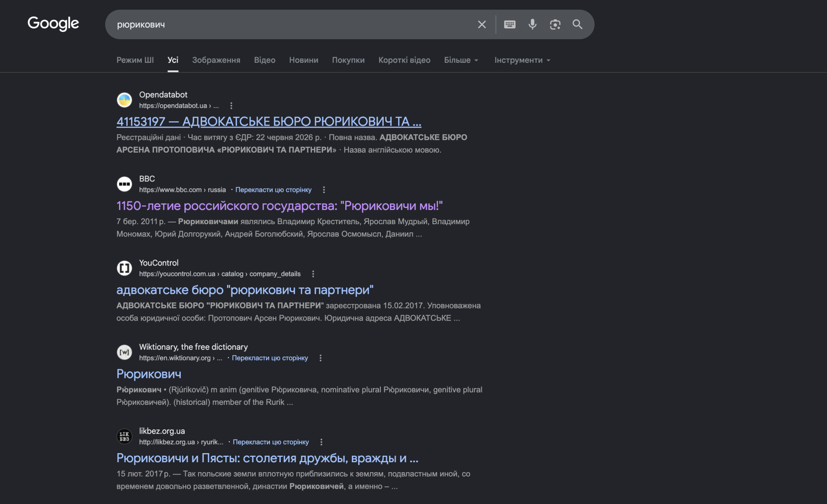Open адвокатське бюро "рюрикович та партнери" result
The width and height of the screenshot is (827, 504).
(x=245, y=290)
